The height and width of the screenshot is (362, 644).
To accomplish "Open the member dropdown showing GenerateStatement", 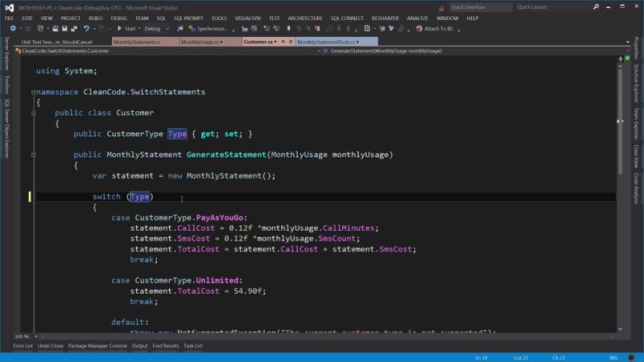I will point(476,51).
